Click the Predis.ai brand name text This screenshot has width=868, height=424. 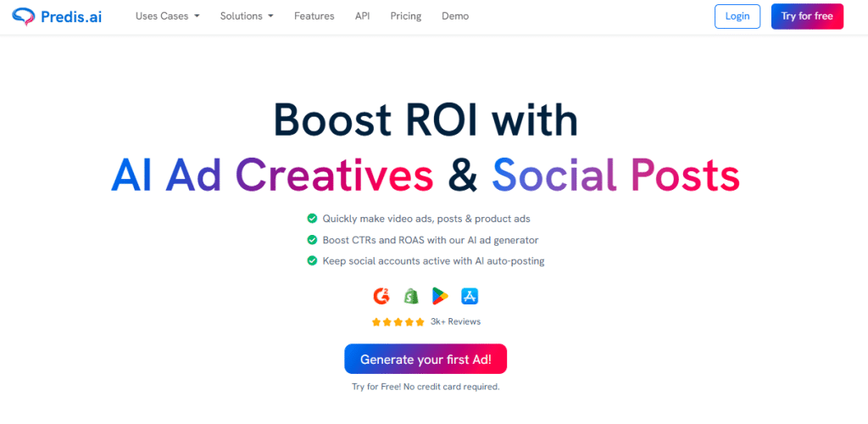(x=71, y=16)
